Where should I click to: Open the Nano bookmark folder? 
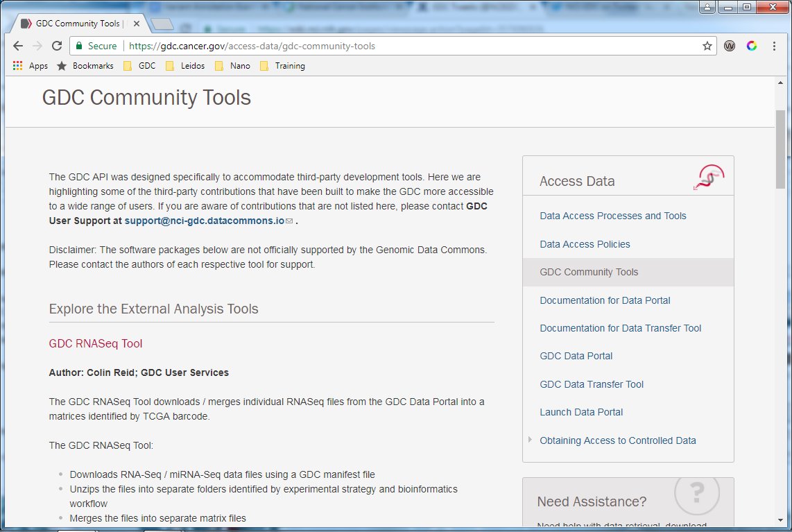pos(233,66)
